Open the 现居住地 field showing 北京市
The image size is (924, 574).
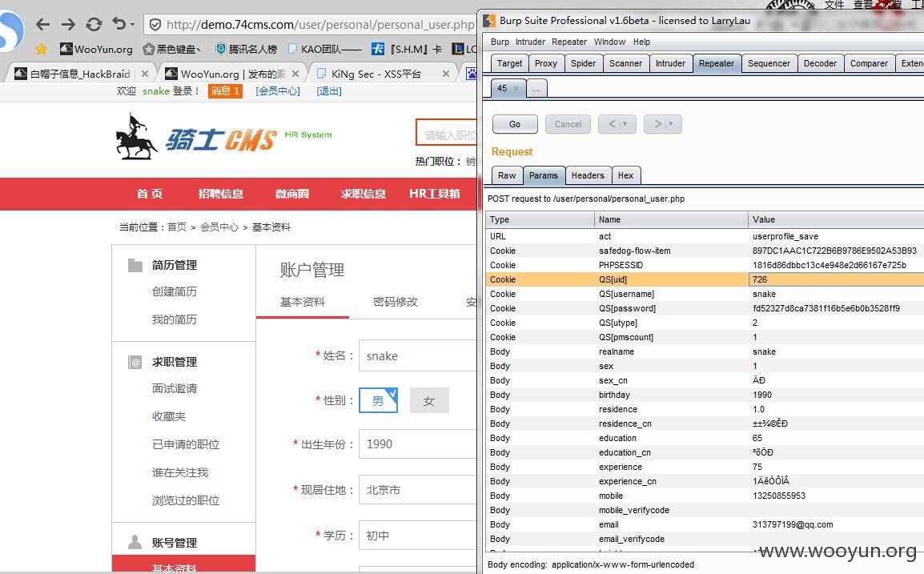pyautogui.click(x=417, y=490)
